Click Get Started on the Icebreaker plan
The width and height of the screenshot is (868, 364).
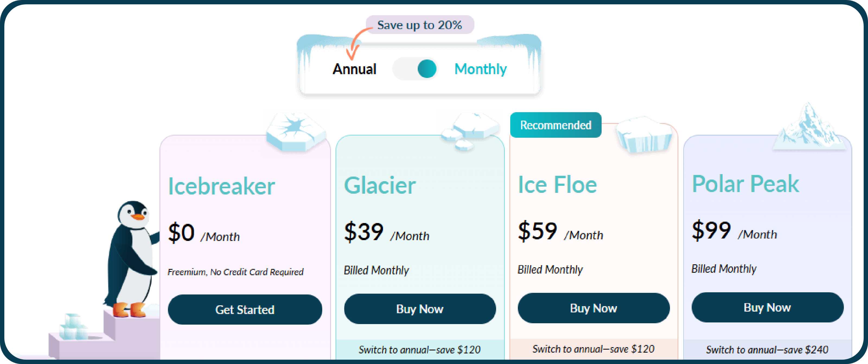245,309
